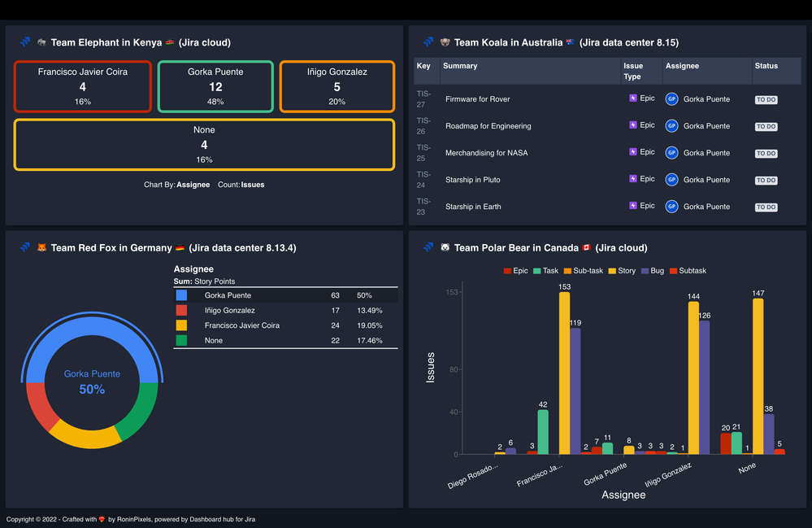Click 'Dashboard hub for Jira' footer text
The height and width of the screenshot is (528, 812).
[222, 519]
